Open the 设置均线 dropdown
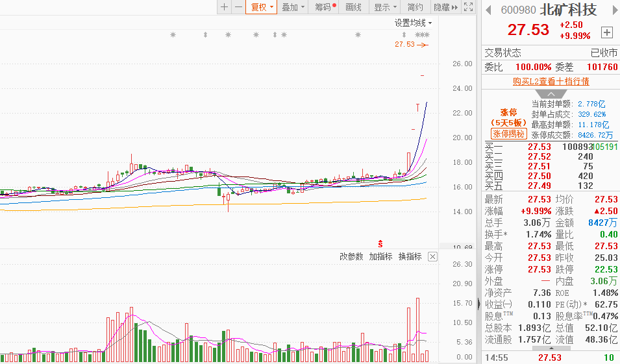This screenshot has height=364, width=620. click(x=413, y=23)
